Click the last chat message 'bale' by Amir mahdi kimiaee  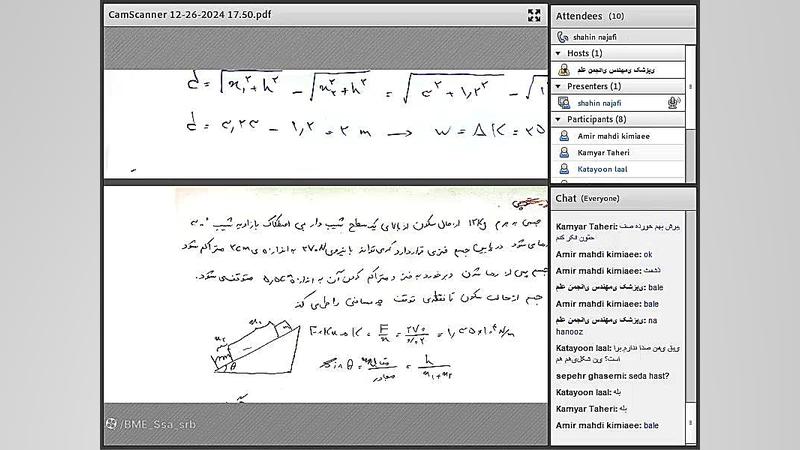(x=607, y=426)
